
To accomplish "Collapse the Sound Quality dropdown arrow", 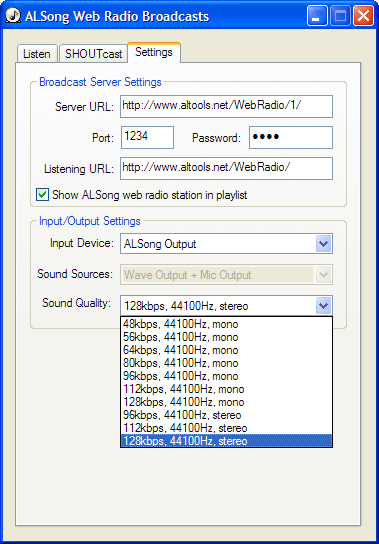I will tap(323, 306).
